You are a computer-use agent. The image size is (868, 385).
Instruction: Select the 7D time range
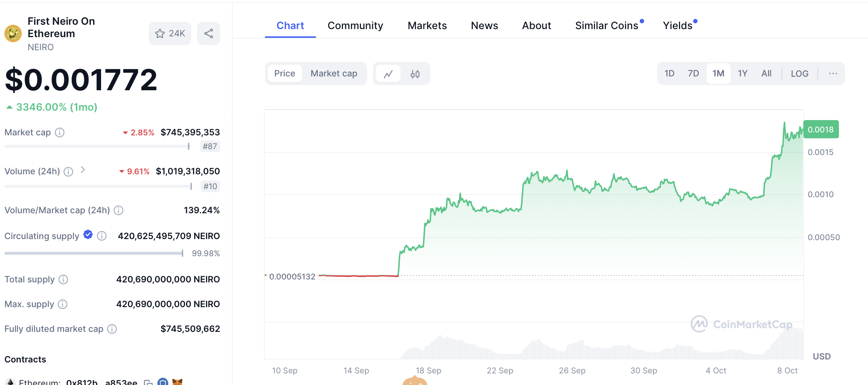tap(693, 74)
